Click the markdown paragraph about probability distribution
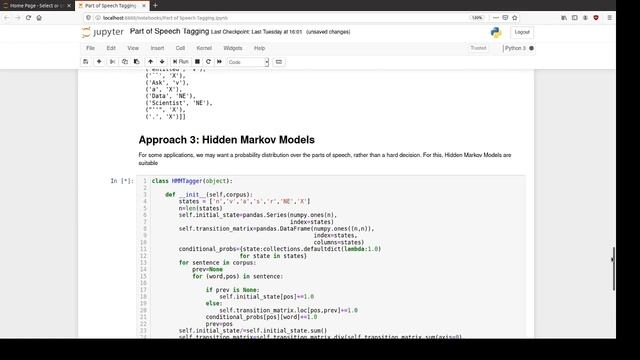Viewport: 640px width, 360px height. coord(325,159)
